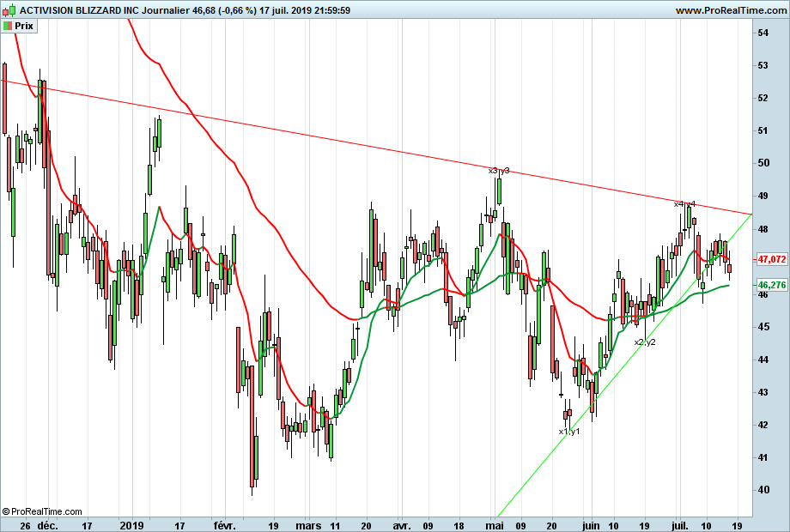Click the Journalier timeframe text in header

(165, 10)
